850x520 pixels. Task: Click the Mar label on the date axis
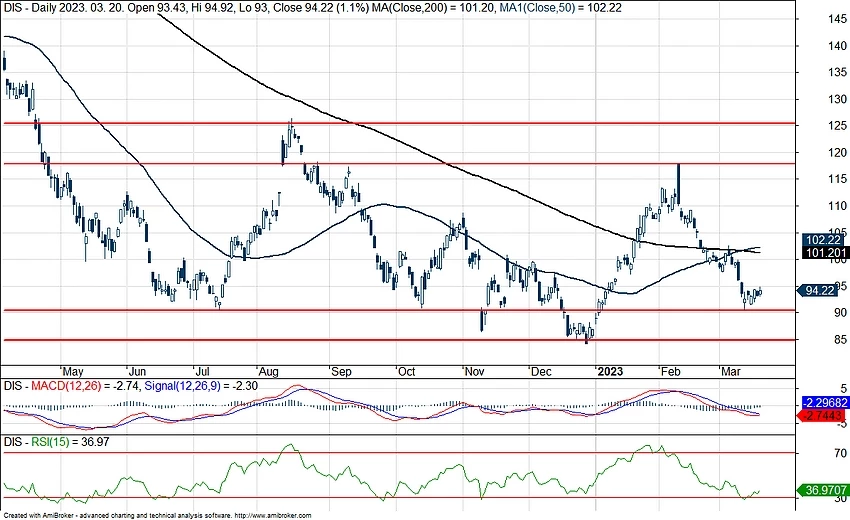[731, 372]
